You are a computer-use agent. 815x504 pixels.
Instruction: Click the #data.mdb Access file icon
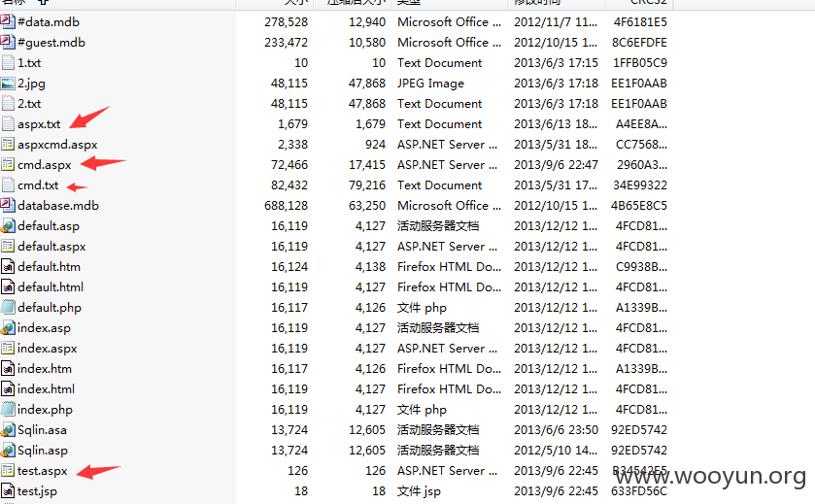[x=8, y=21]
